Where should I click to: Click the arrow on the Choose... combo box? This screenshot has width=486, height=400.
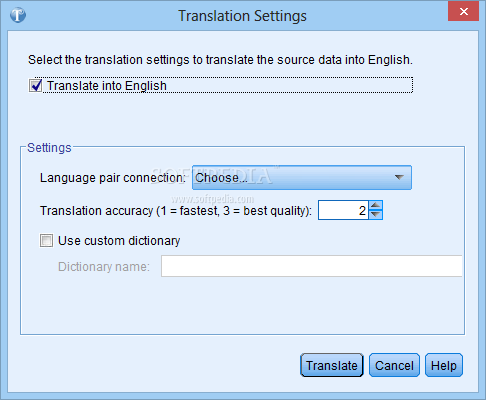[399, 177]
